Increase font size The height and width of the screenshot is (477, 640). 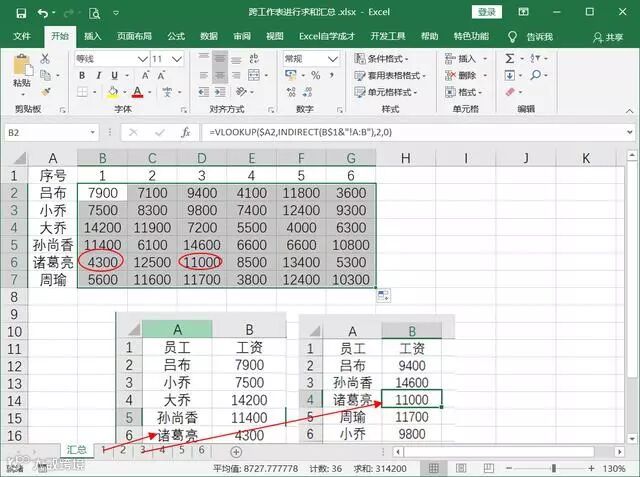coord(145,75)
